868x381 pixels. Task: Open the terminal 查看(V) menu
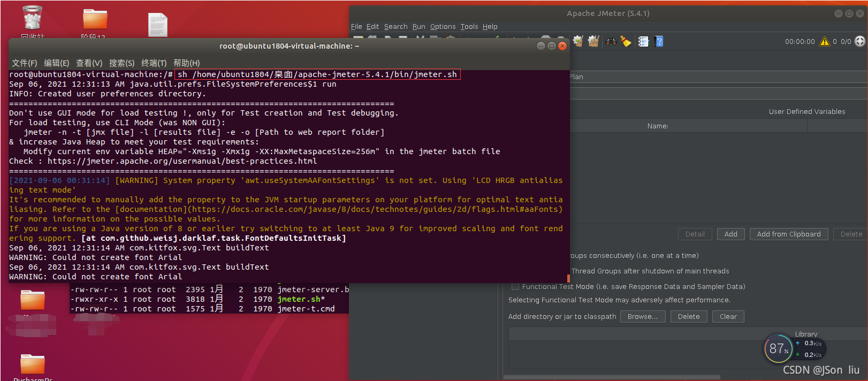(x=89, y=63)
